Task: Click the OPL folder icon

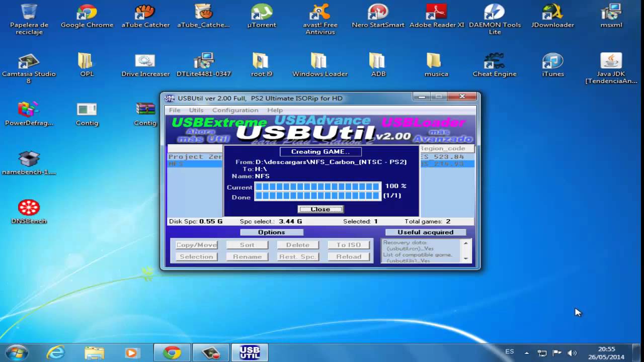Action: [x=87, y=65]
